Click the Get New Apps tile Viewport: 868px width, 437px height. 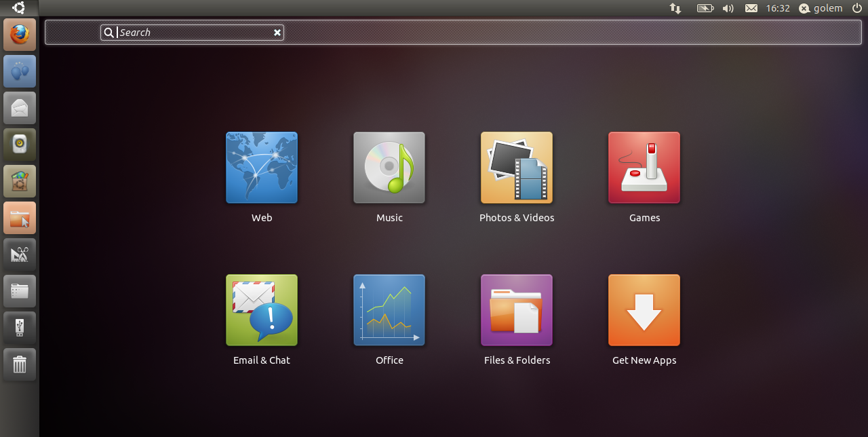644,310
